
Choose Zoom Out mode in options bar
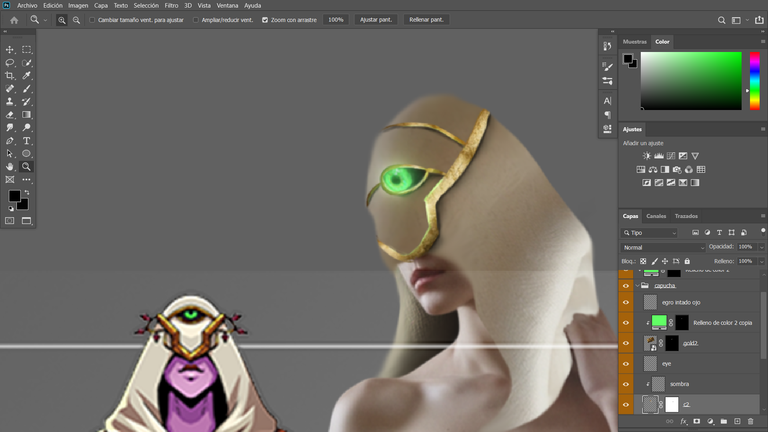[x=76, y=20]
